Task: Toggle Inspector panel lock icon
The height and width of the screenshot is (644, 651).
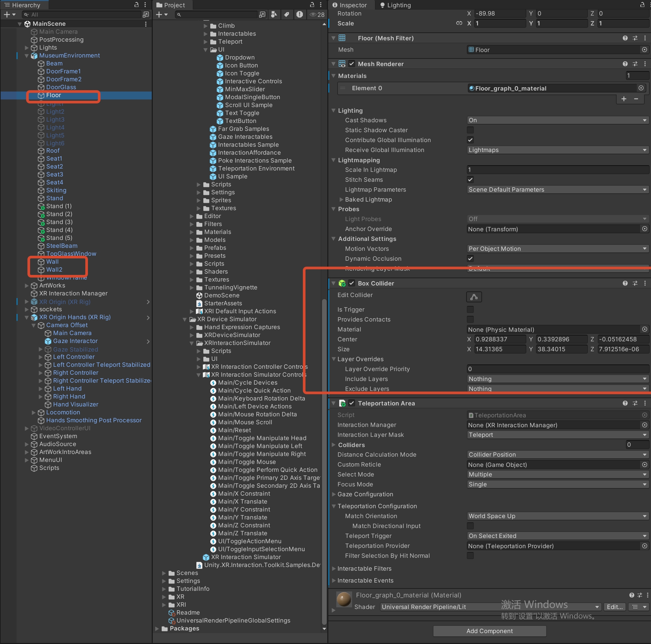Action: point(642,5)
